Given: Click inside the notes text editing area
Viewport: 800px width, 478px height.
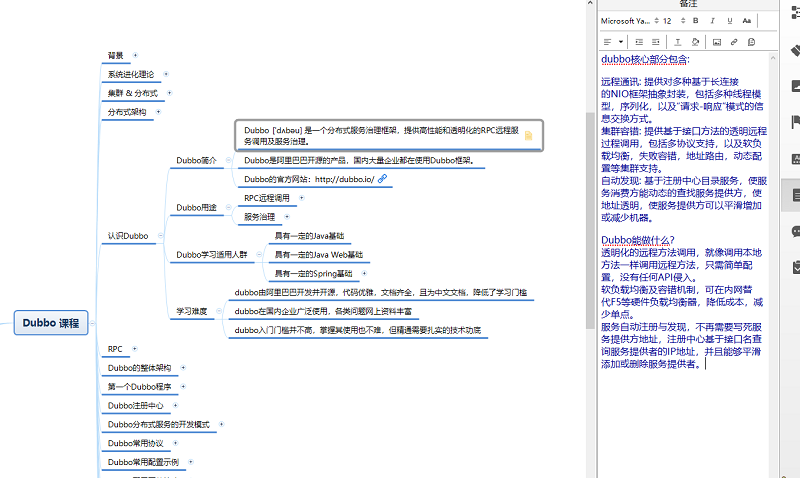Looking at the screenshot, I should tap(684, 265).
